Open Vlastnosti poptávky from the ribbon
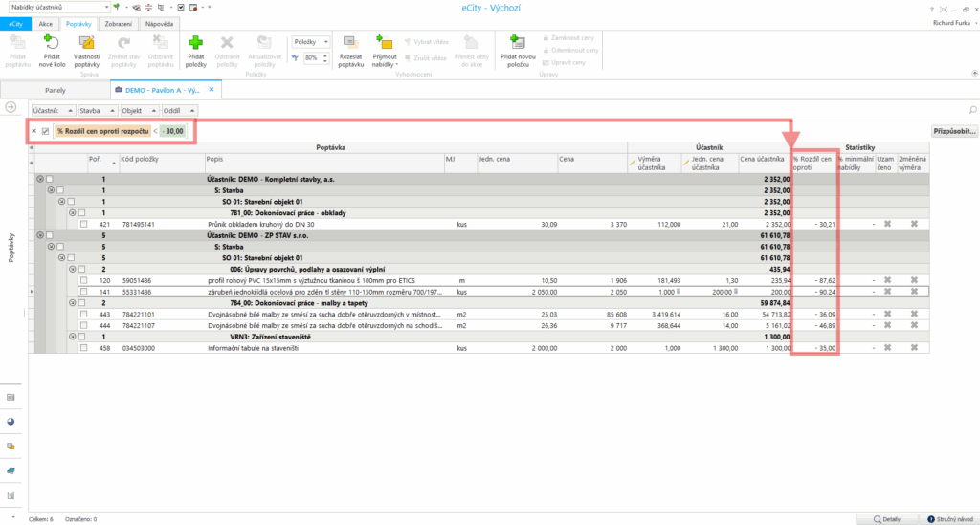Screen dimensions: 980x525 (x=87, y=42)
